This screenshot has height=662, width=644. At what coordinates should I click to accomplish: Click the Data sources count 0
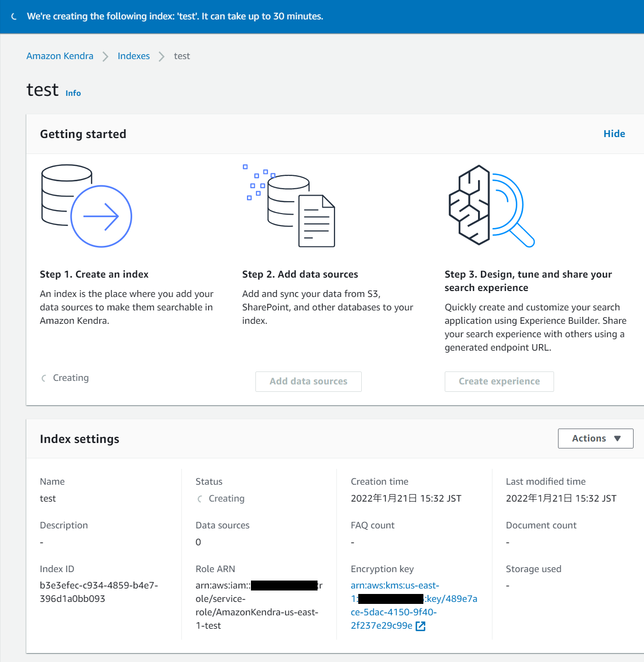[198, 542]
